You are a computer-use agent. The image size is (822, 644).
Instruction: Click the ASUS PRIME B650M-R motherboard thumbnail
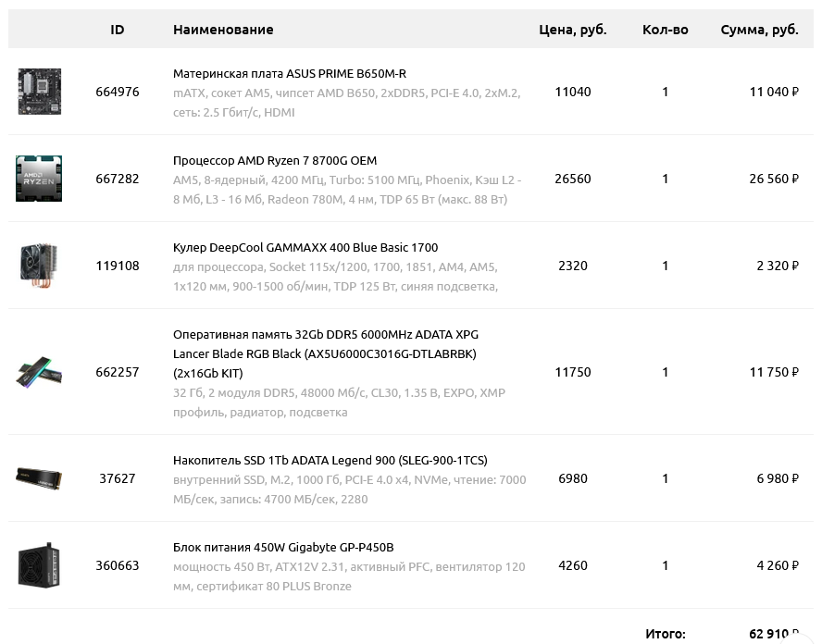[39, 92]
